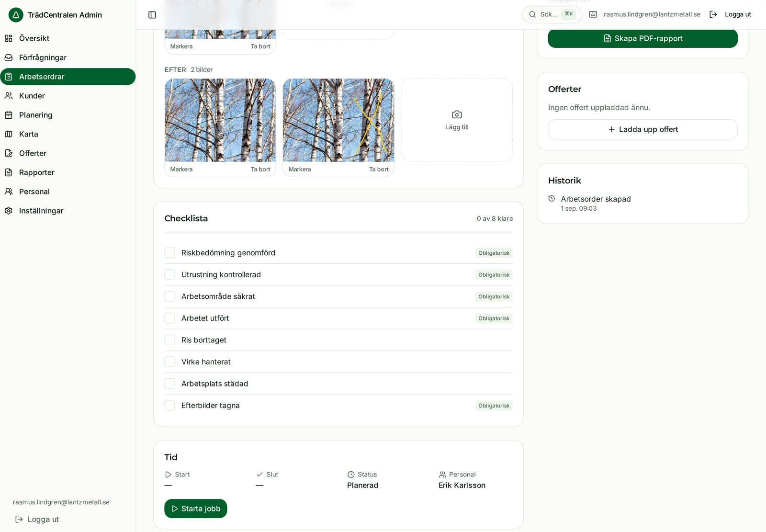The image size is (766, 532).
Task: Click the Sök search field
Action: [552, 14]
